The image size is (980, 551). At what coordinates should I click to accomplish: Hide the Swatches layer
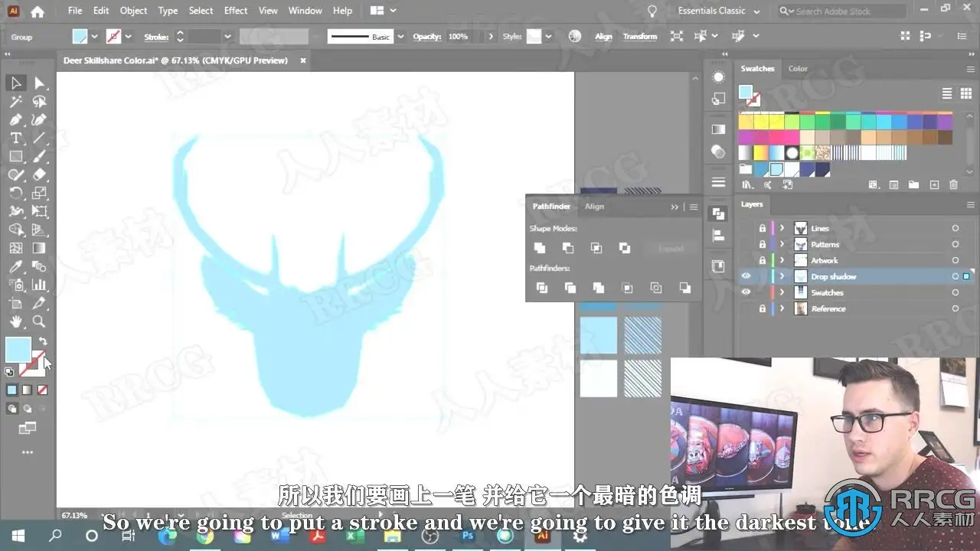pyautogui.click(x=746, y=292)
